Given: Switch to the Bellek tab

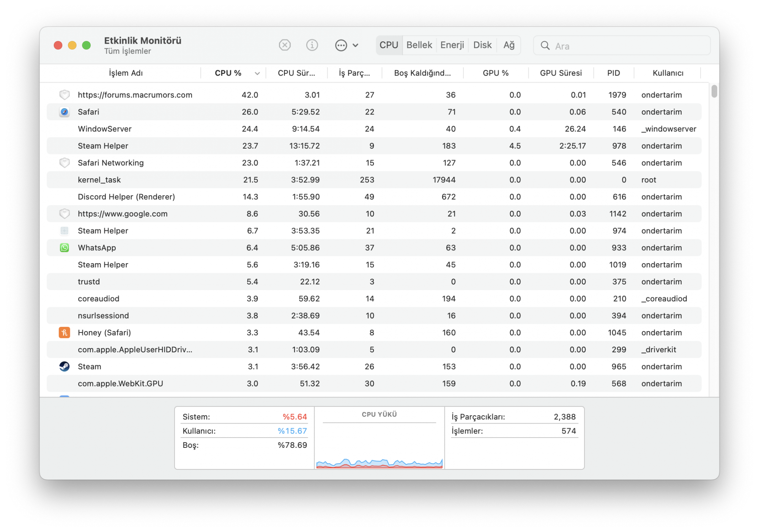Looking at the screenshot, I should (x=419, y=45).
